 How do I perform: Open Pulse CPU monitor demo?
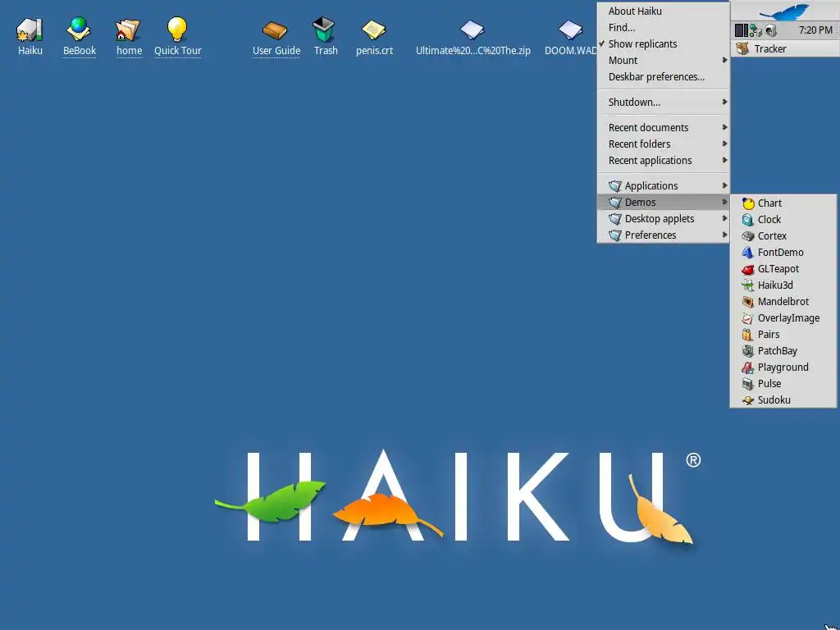[x=783, y=384]
